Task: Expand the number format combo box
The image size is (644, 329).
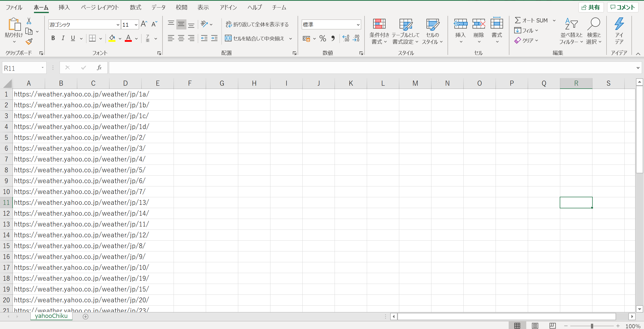Action: [358, 25]
